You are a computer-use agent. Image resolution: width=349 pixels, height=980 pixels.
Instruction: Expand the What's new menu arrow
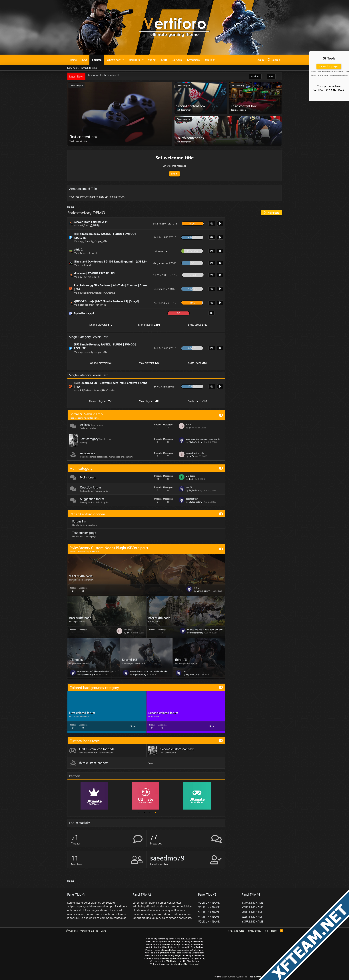[123, 60]
